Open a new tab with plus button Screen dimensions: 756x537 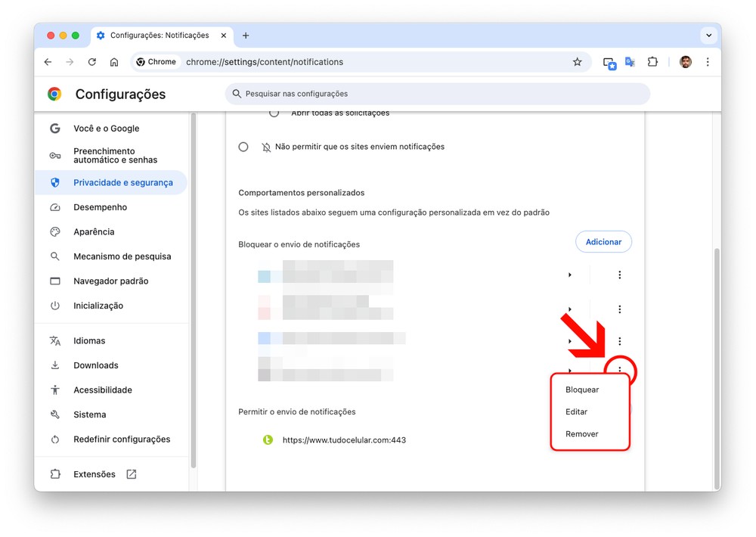point(246,36)
